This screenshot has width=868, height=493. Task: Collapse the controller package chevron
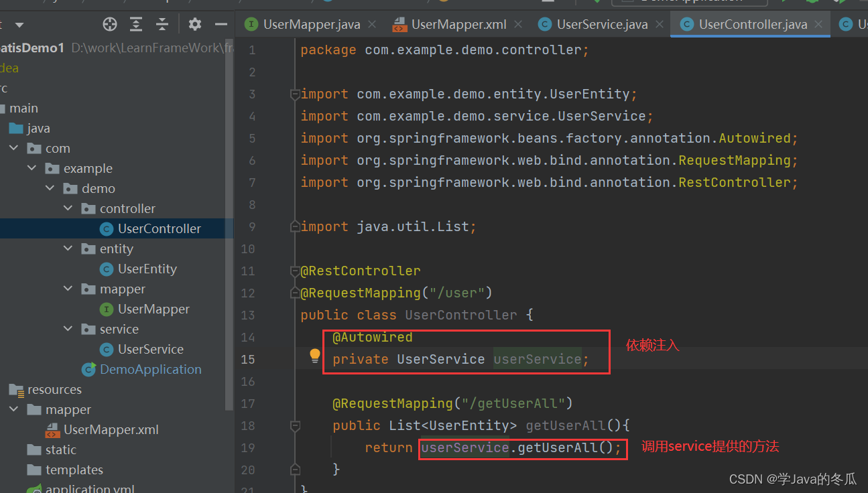coord(68,208)
